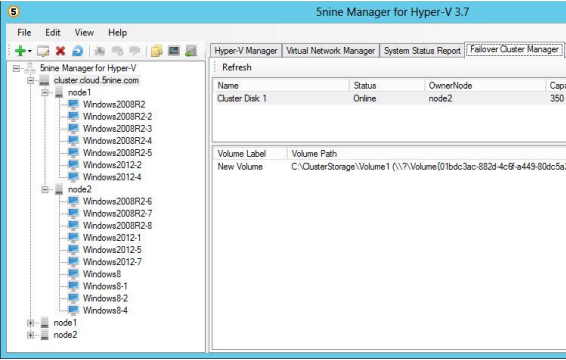566x360 pixels.
Task: Select the Windows2012-5 virtual machine
Action: pos(112,250)
